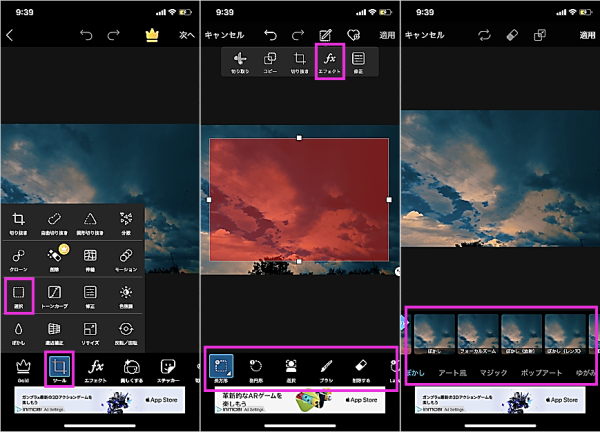600x432 pixels.
Task: Pick the radial blur (third) effect thumbnail
Action: point(522,334)
